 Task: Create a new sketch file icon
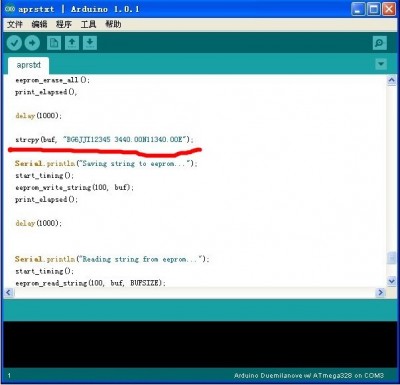54,43
